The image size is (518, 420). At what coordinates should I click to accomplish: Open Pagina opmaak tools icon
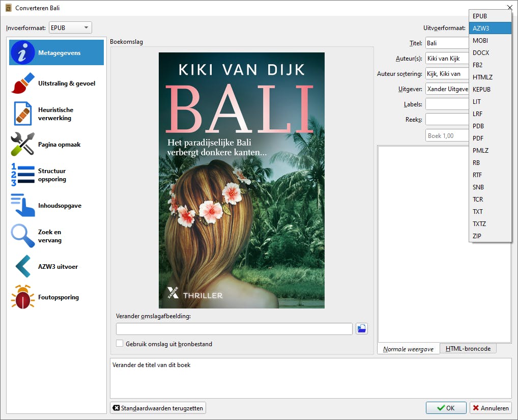(x=23, y=145)
